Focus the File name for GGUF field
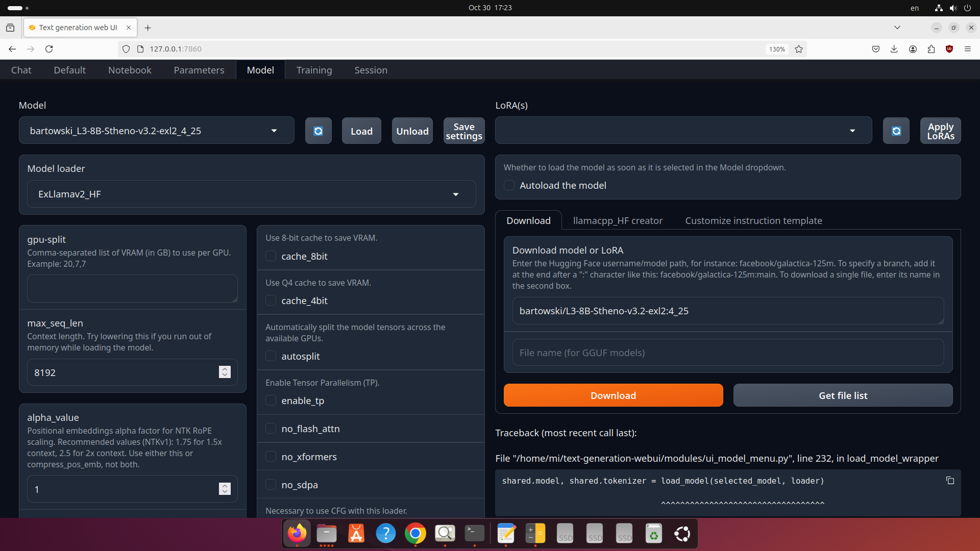This screenshot has width=980, height=551. pos(728,353)
